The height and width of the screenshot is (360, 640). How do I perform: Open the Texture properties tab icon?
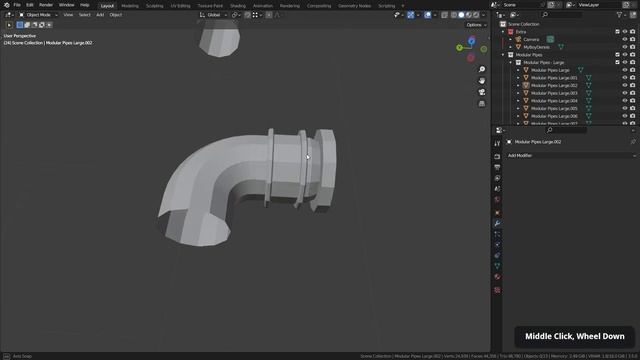click(x=497, y=290)
